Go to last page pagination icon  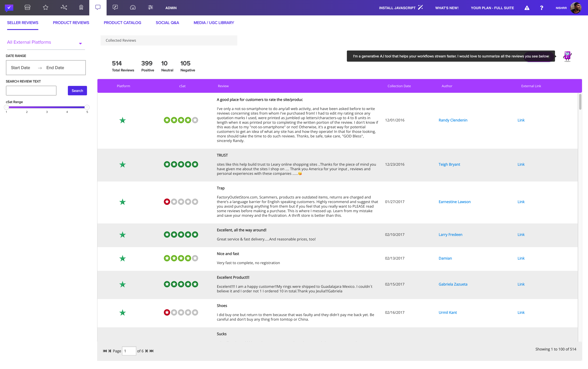(152, 351)
